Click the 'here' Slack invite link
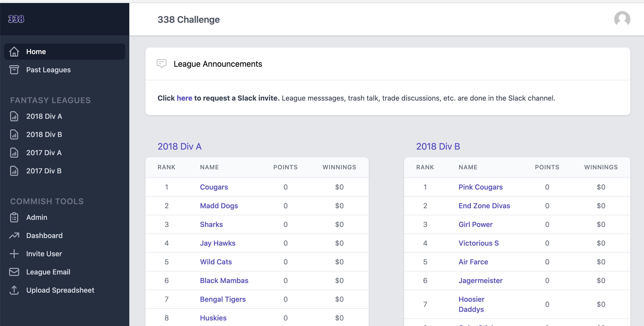Viewport: 644px width, 326px height. pyautogui.click(x=184, y=98)
